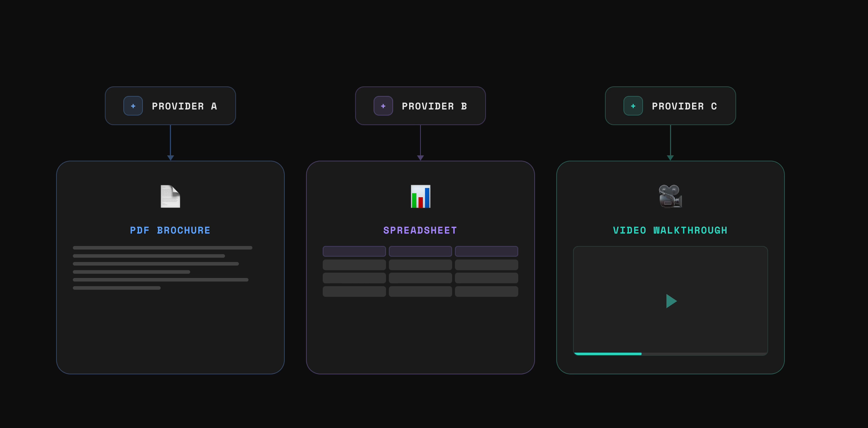Screen dimensions: 868x428
Task: Click the bar chart spreadsheet icon
Action: click(421, 197)
